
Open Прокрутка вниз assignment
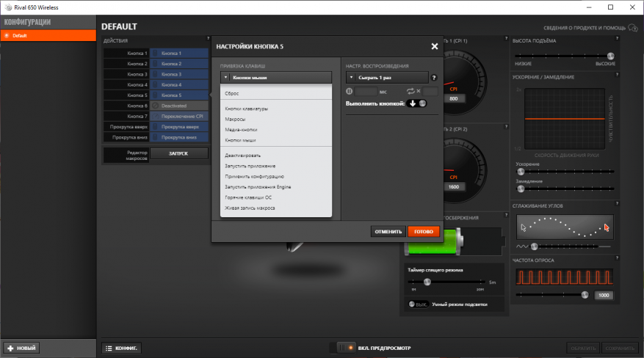point(179,137)
